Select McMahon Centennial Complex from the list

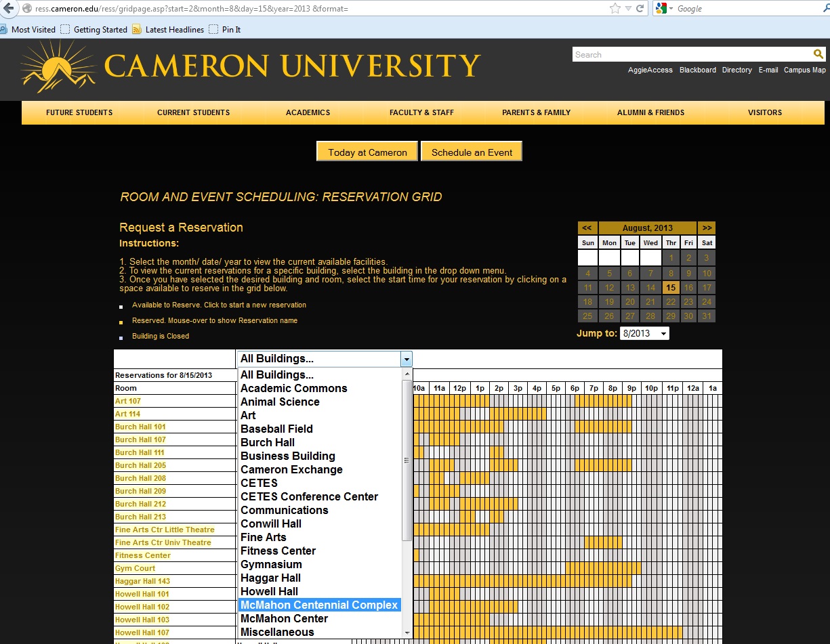[x=319, y=605]
